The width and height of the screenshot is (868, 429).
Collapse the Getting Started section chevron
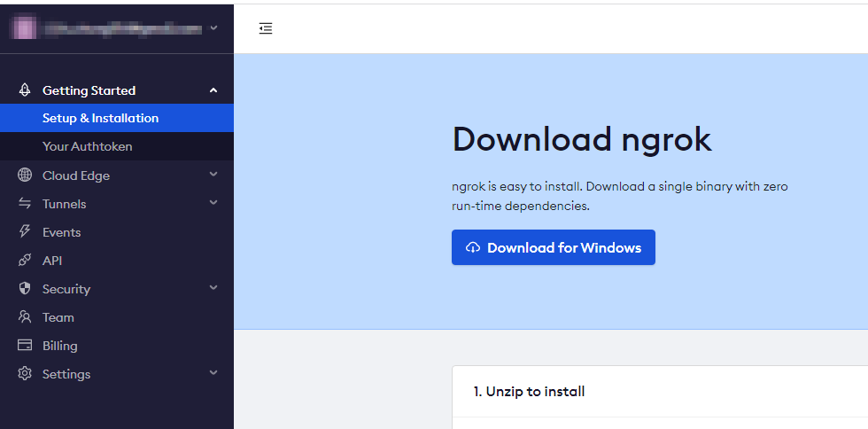point(213,90)
